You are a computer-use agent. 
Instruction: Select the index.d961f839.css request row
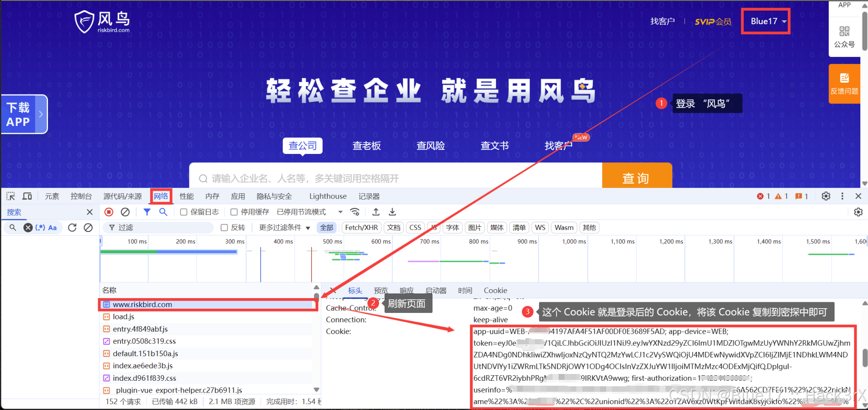click(208, 378)
